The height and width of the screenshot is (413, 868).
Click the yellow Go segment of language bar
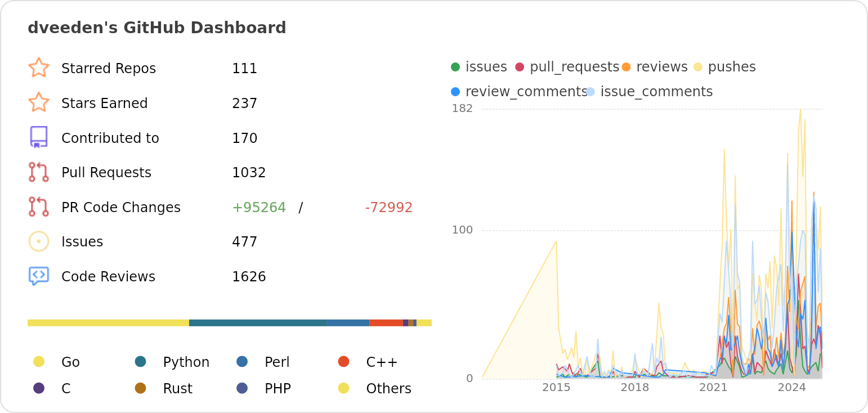pyautogui.click(x=108, y=323)
